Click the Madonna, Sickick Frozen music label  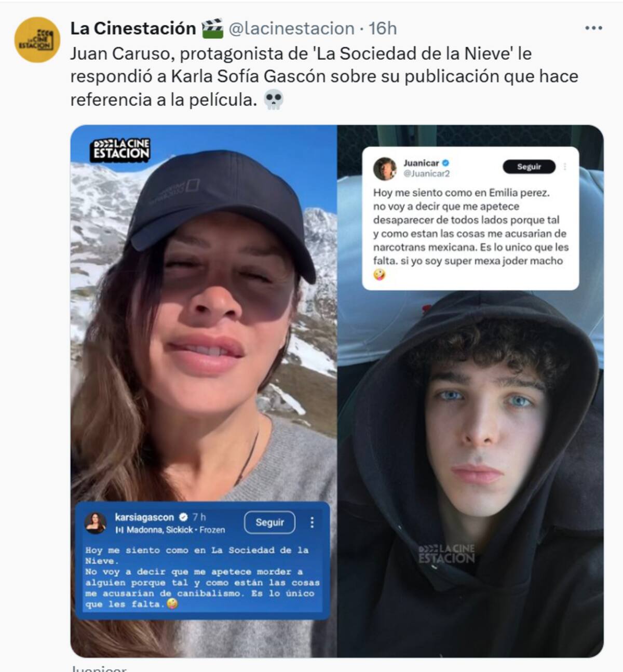point(170,530)
